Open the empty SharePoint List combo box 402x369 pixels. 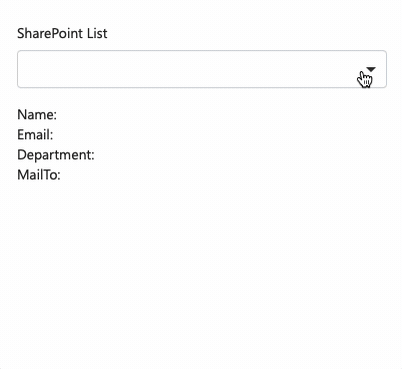[x=202, y=69]
